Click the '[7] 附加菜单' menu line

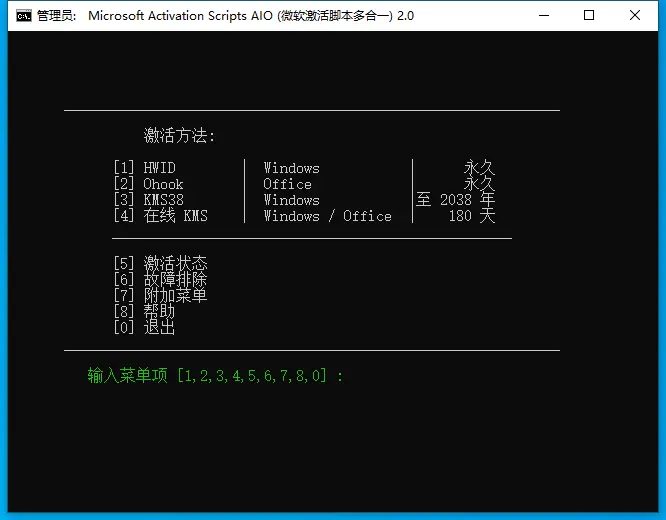[160, 295]
